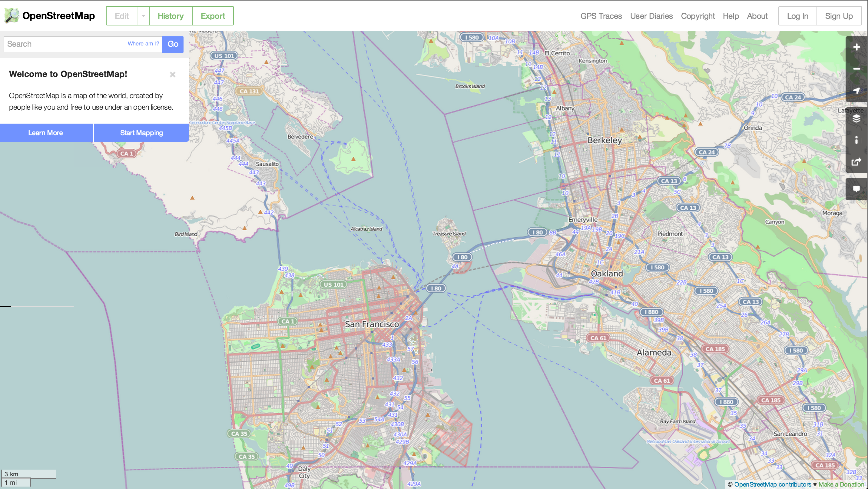Image resolution: width=868 pixels, height=489 pixels.
Task: Click the El Cerrito label
Action: tap(557, 53)
